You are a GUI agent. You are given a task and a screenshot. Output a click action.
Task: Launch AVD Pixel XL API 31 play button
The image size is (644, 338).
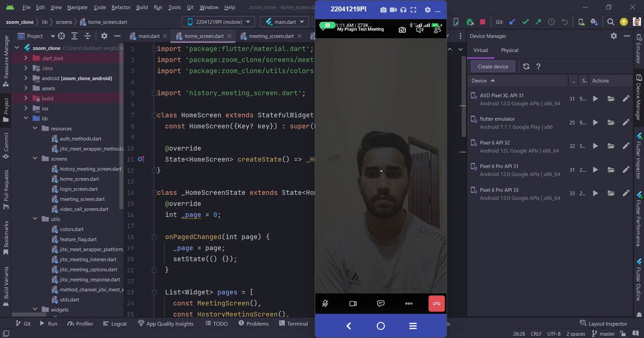[595, 99]
